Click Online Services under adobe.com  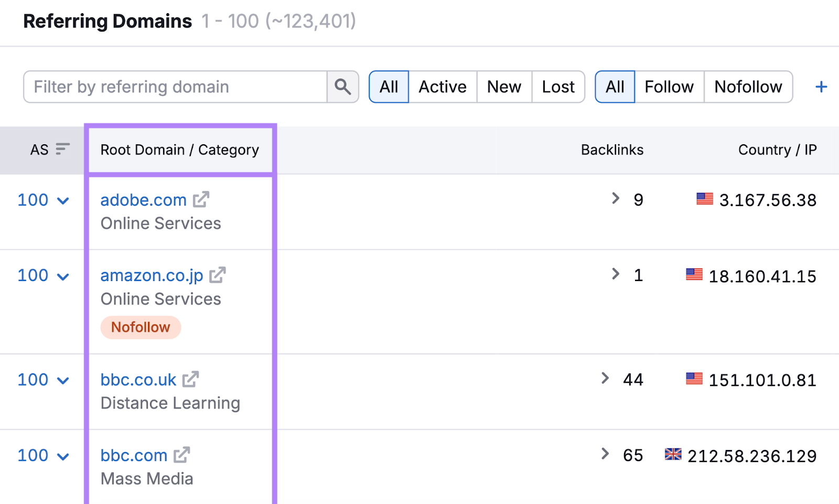(160, 223)
